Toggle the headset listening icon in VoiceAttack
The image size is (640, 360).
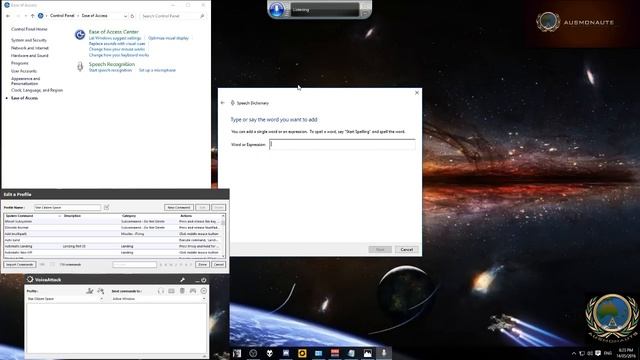point(161,291)
